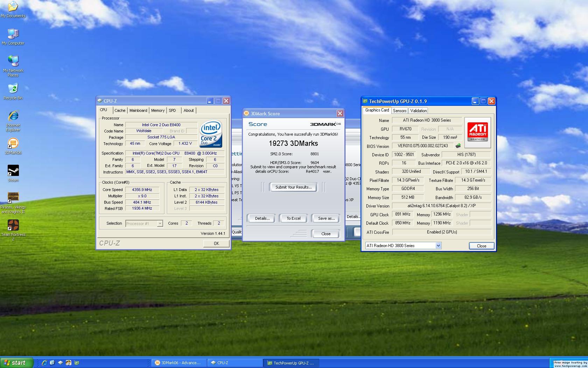Click the Bandwidth value 82.9 GB/s
The height and width of the screenshot is (368, 588).
(x=473, y=197)
